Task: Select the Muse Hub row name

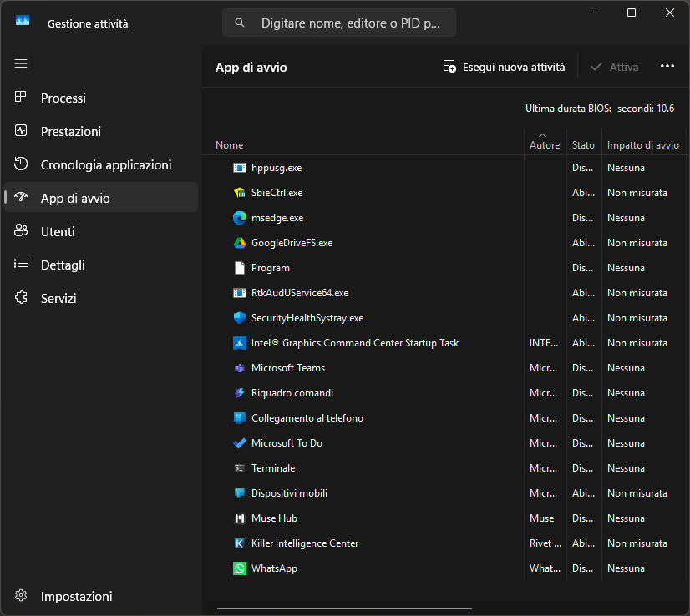Action: coord(274,518)
